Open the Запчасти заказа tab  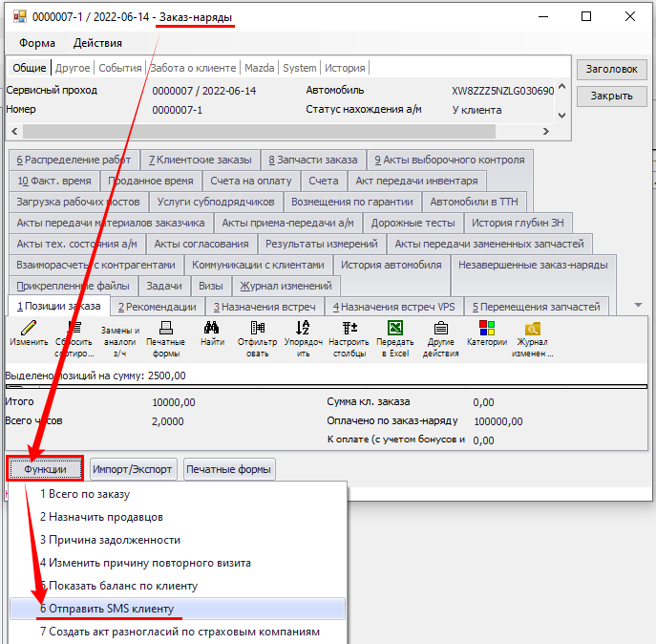(313, 160)
